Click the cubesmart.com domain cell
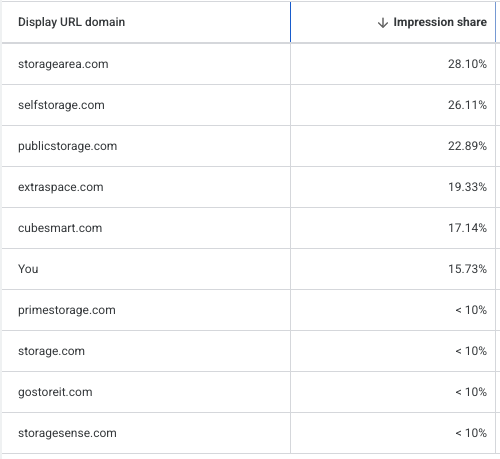The height and width of the screenshot is (459, 500). click(60, 228)
